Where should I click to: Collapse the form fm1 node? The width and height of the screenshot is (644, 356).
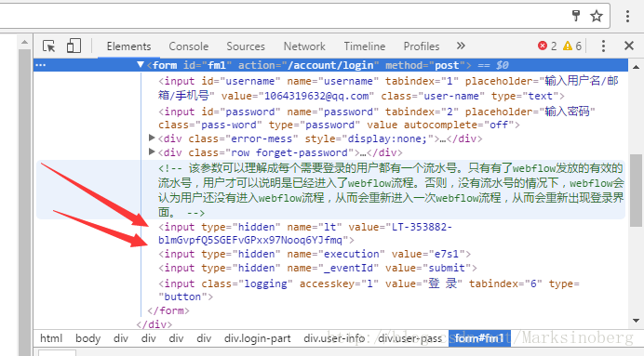point(141,65)
